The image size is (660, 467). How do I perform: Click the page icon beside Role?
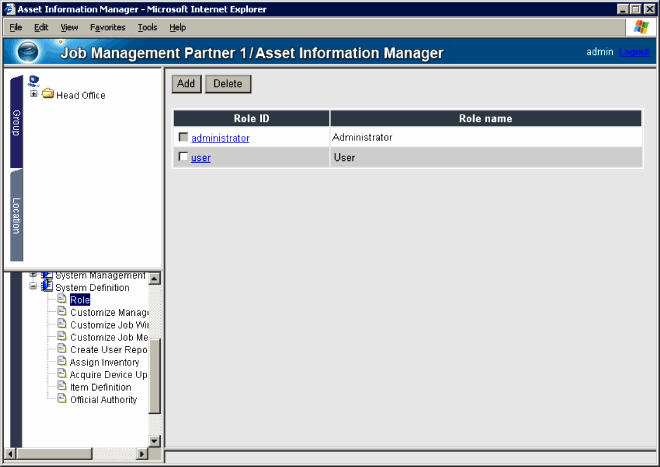[x=62, y=299]
